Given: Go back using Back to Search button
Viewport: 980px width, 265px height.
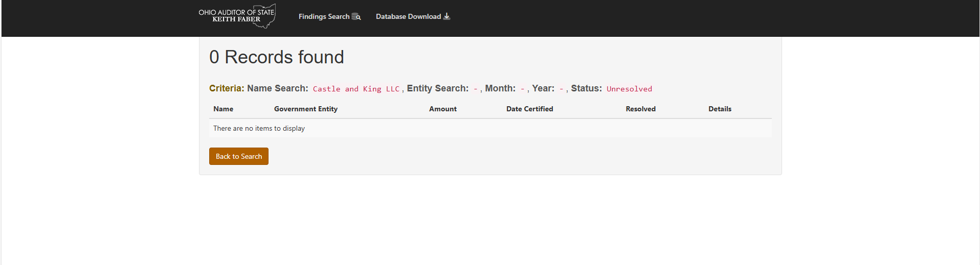Looking at the screenshot, I should click(x=239, y=156).
